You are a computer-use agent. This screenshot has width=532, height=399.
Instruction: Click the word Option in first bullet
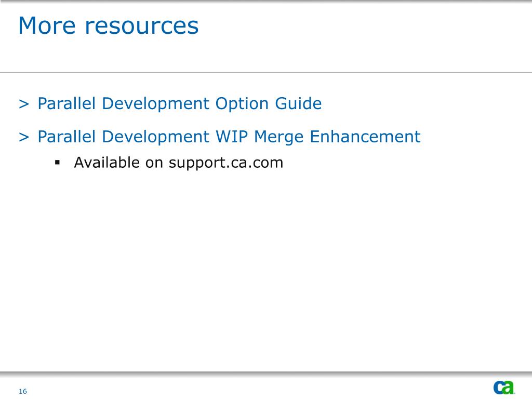click(x=242, y=104)
